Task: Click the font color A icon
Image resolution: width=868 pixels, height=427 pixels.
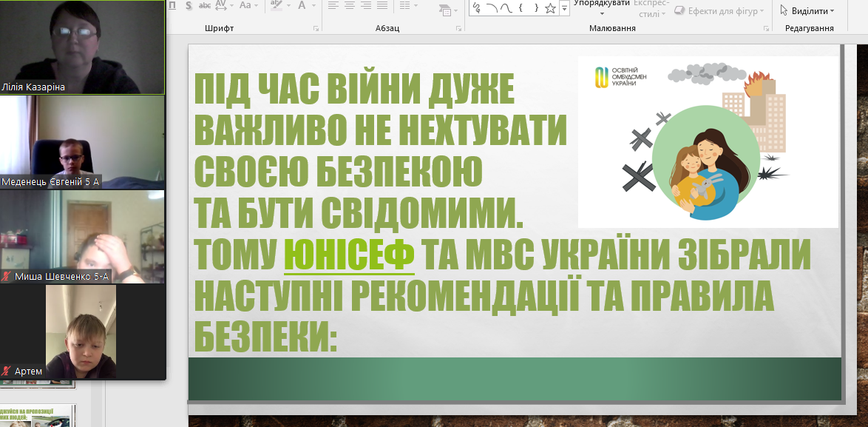Action: point(302,5)
